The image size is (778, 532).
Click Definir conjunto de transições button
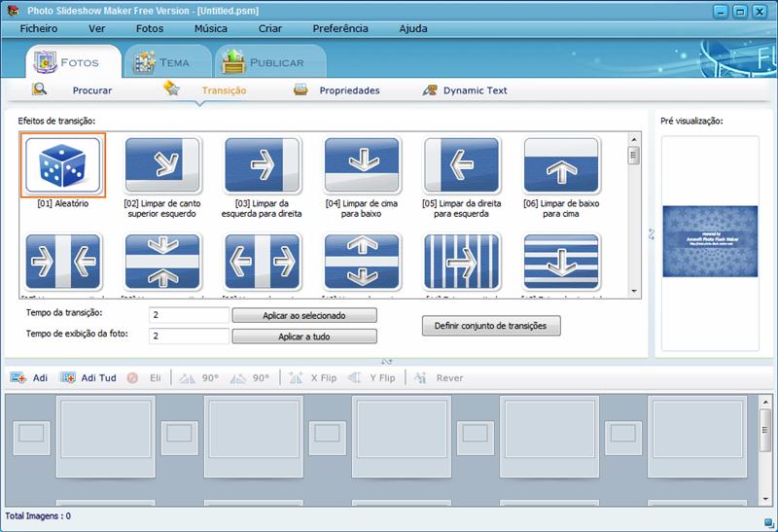(x=491, y=326)
